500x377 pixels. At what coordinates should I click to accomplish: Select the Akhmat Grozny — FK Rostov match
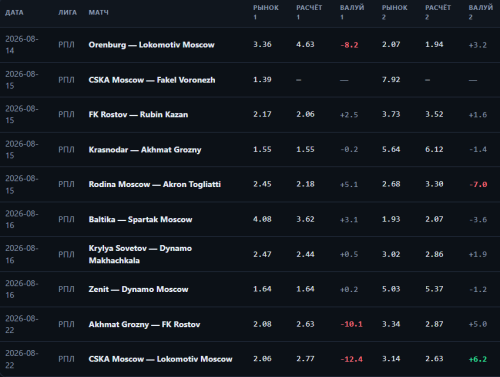(x=144, y=324)
